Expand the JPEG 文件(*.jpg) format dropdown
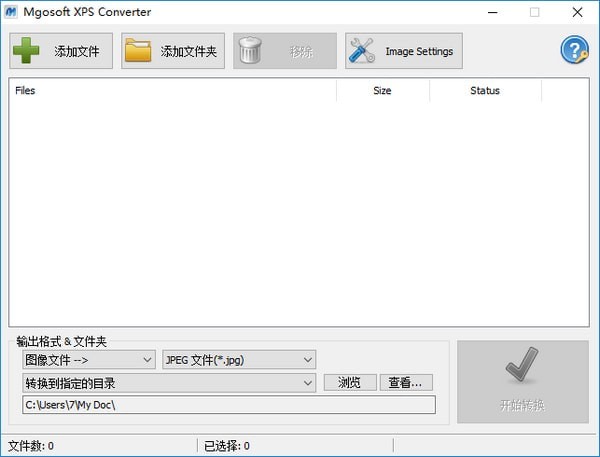This screenshot has width=600, height=457. (239, 360)
